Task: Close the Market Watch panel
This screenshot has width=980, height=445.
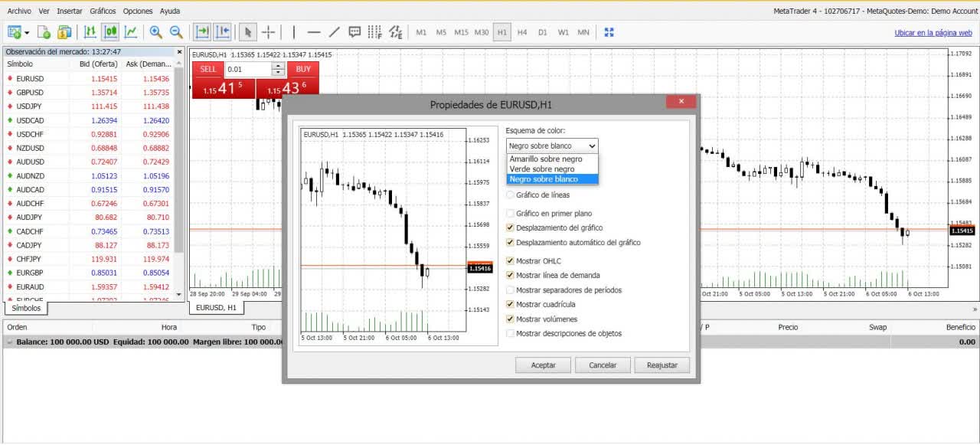Action: 180,52
